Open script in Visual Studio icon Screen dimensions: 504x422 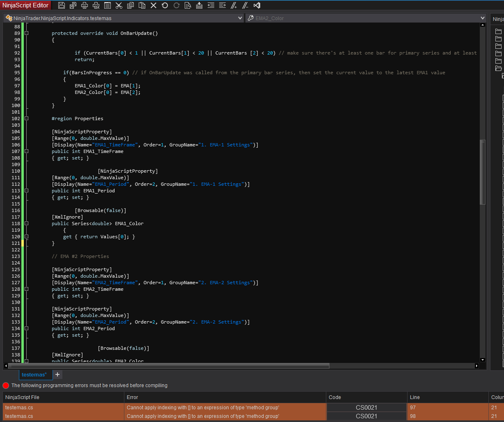257,5
